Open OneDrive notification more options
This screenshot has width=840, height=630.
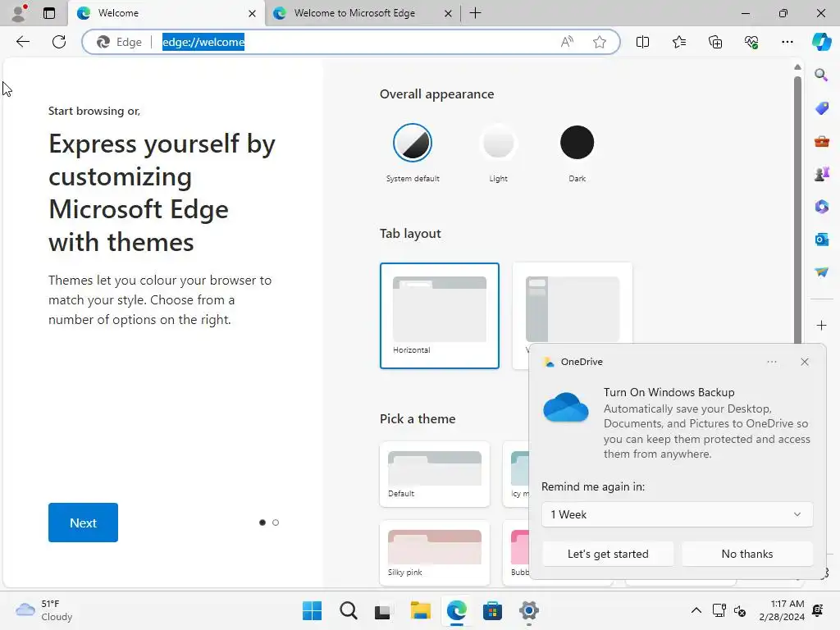coord(771,362)
